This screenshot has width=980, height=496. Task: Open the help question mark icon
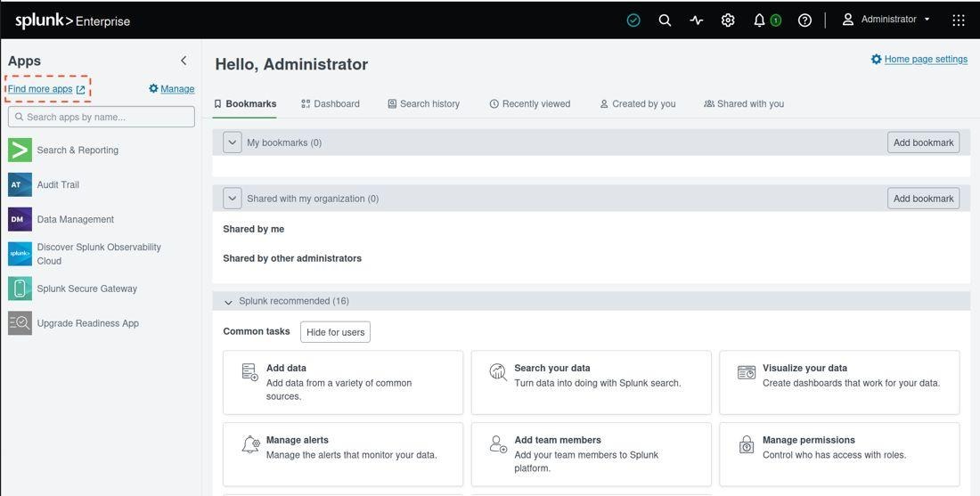[x=805, y=20]
